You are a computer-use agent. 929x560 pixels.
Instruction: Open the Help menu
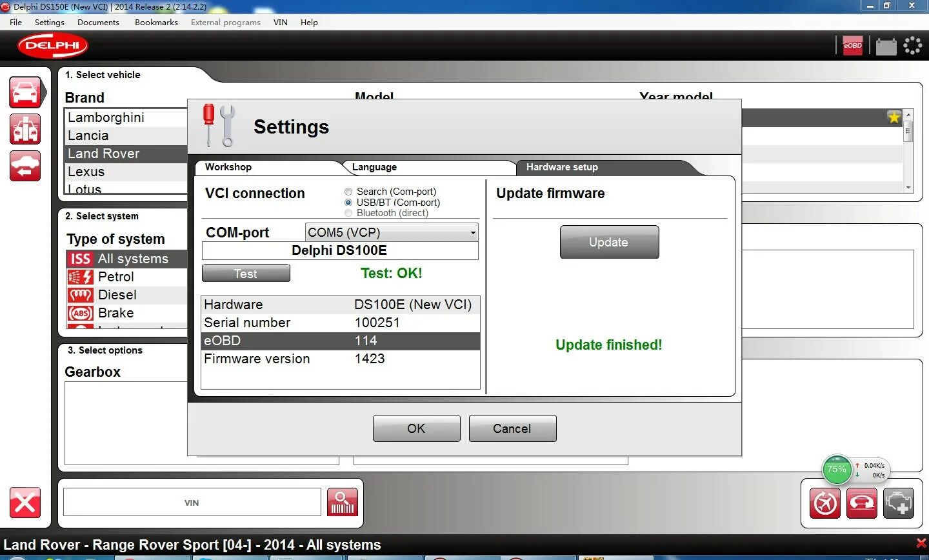(309, 22)
